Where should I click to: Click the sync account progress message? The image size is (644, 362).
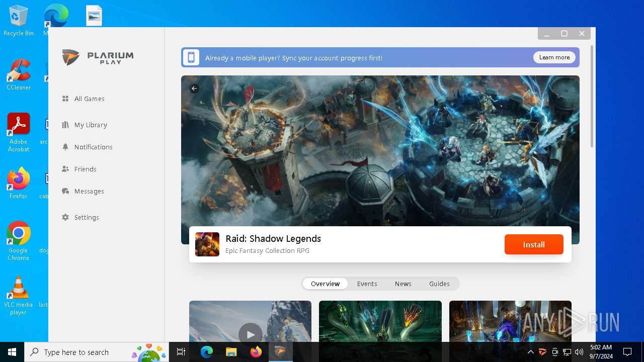point(294,58)
